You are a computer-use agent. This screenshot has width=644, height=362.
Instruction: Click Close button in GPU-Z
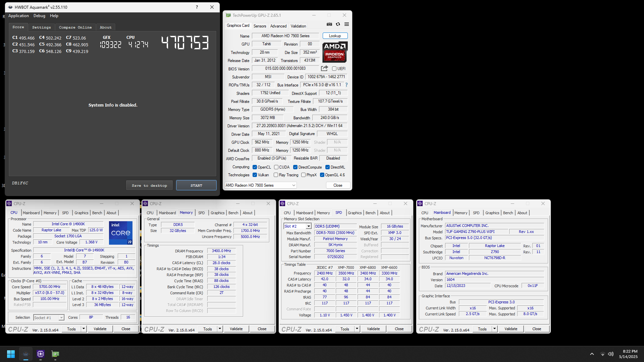338,185
